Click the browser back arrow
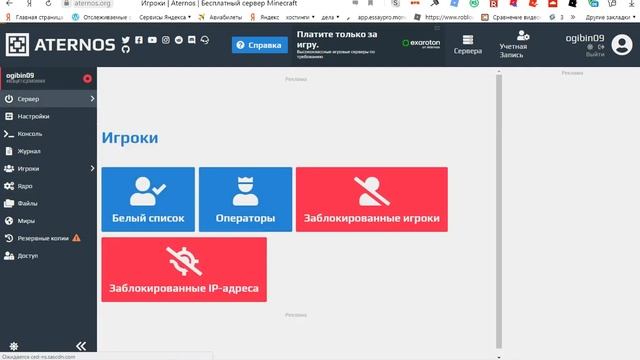This screenshot has height=360, width=640. coord(9,3)
